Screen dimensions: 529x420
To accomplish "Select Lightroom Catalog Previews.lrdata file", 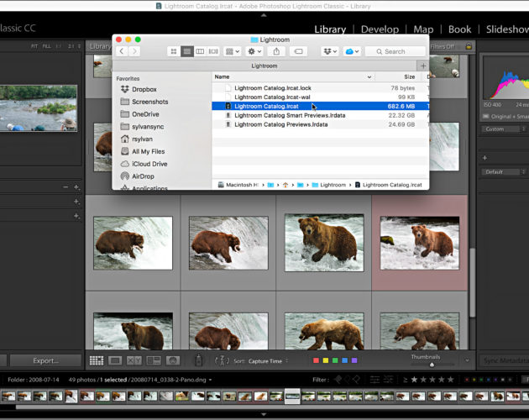I will (x=320, y=124).
